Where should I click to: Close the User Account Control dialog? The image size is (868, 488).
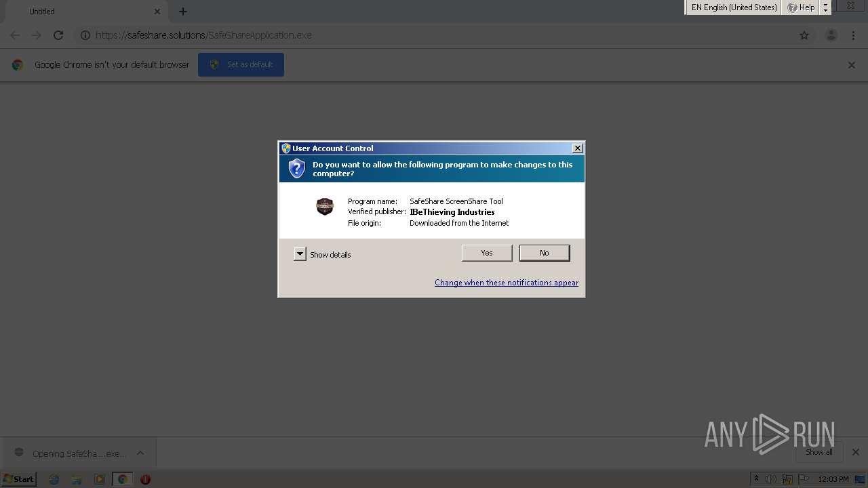click(577, 148)
